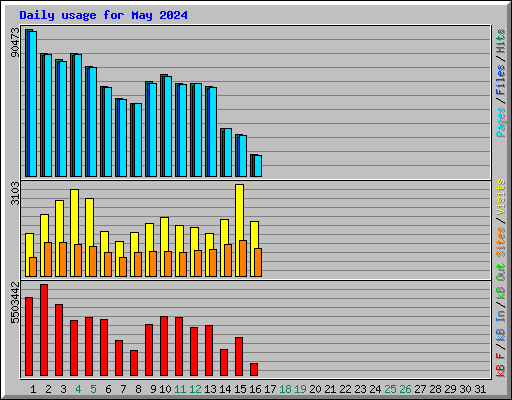Click the 'Daily usage for May 2024' title

(103, 15)
